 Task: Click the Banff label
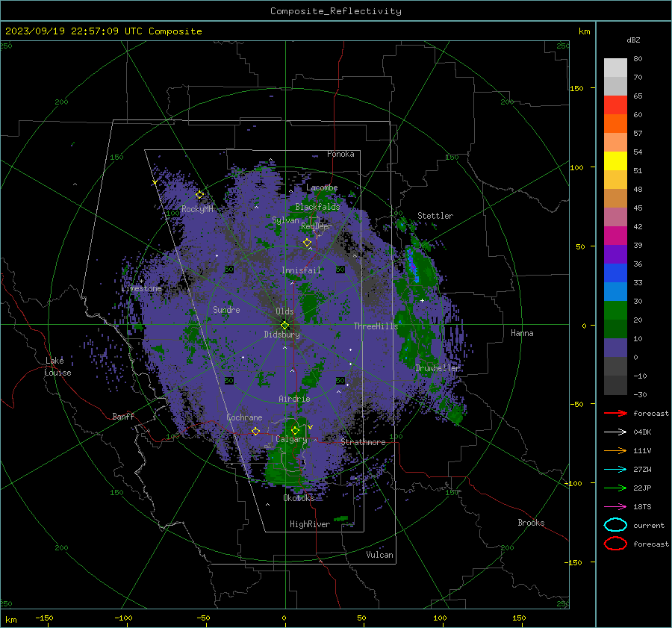[x=123, y=416]
